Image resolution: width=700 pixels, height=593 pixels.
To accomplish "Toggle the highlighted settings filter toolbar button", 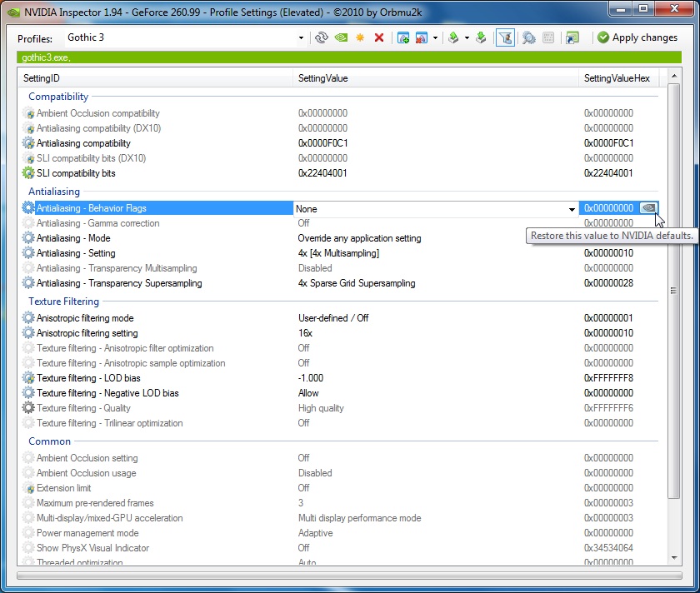I will pos(505,37).
